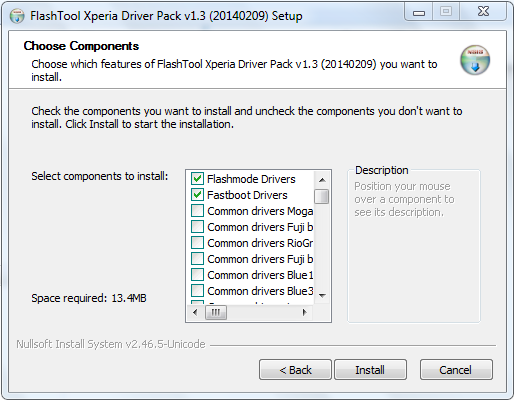Cancel the driver pack setup
Screen dimensions: 514x400
point(456,370)
